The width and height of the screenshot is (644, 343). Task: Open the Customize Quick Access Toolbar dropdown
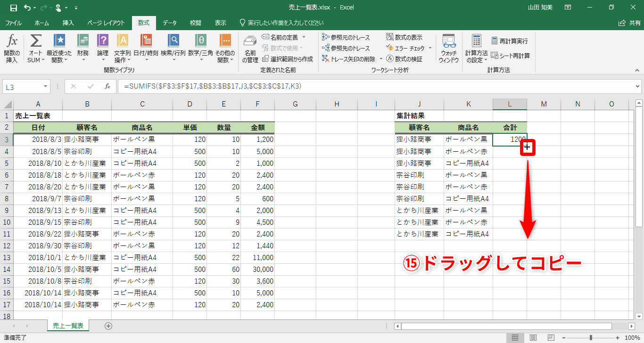(76, 8)
